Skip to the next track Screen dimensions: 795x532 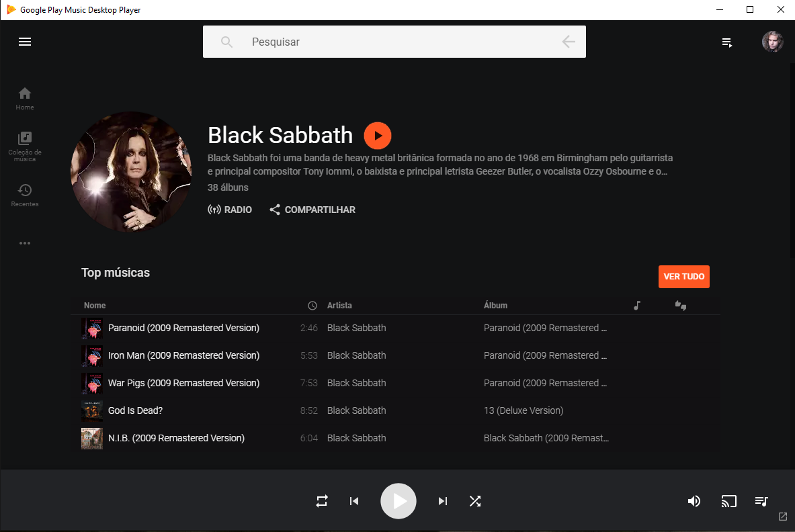(x=442, y=501)
